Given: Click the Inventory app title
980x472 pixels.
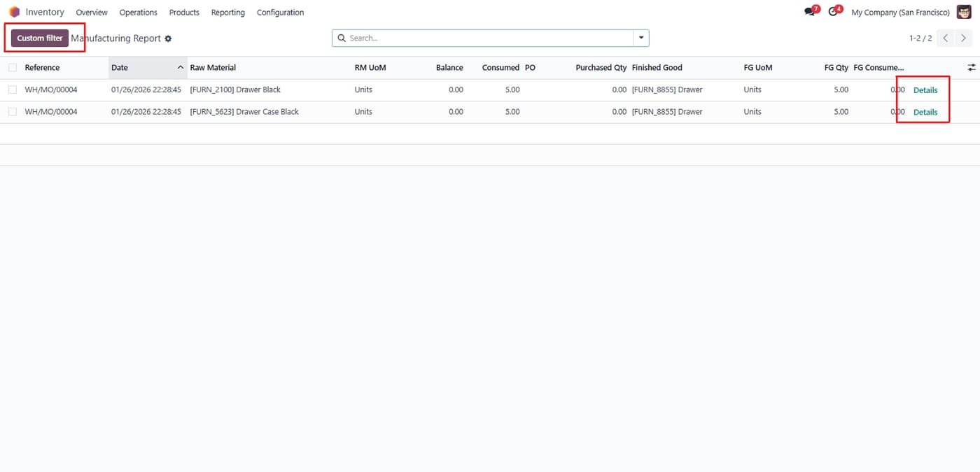Looking at the screenshot, I should pos(45,12).
